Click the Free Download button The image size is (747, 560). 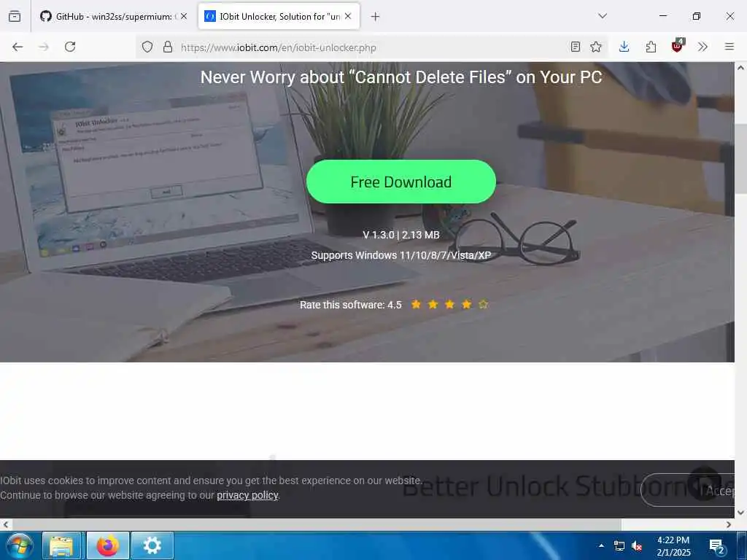click(x=401, y=182)
